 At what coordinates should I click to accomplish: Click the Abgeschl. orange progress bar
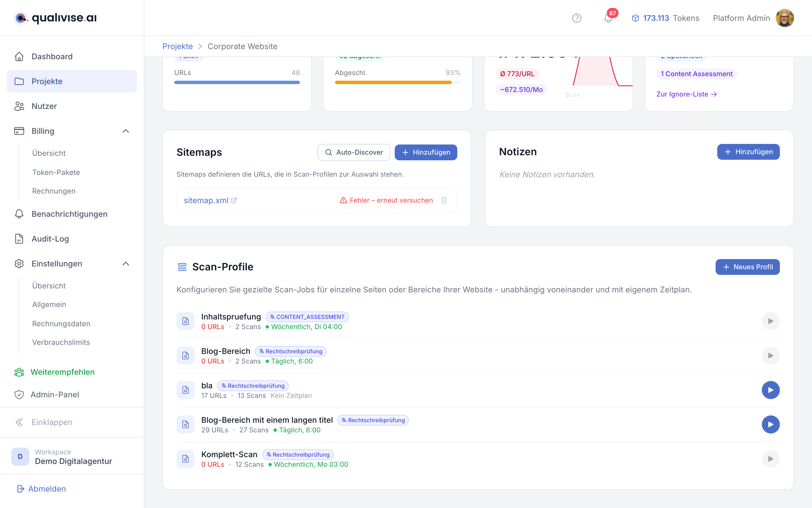point(398,82)
